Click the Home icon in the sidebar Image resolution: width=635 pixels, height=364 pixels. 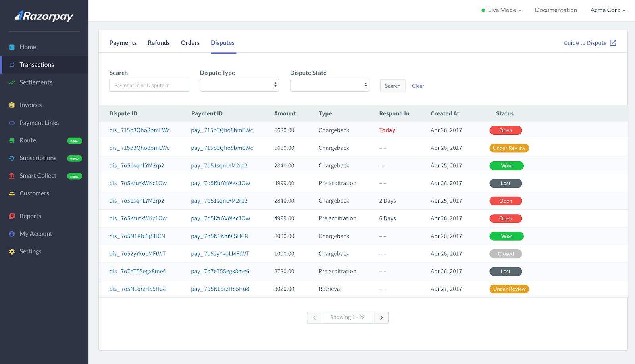12,47
